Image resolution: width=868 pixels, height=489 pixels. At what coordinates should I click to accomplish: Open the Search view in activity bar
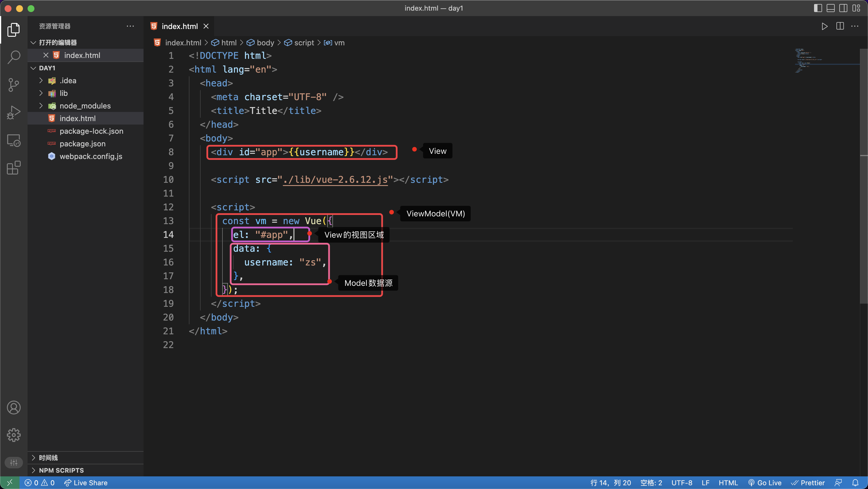(x=13, y=57)
